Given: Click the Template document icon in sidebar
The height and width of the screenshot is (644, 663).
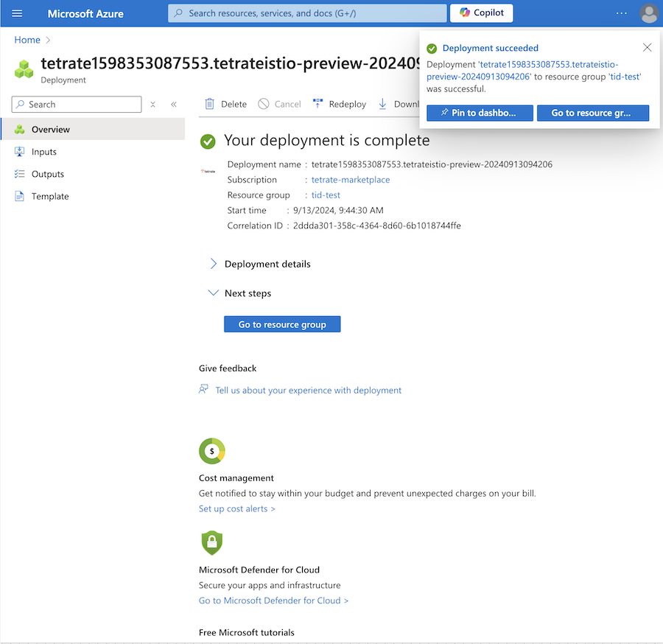Looking at the screenshot, I should coord(19,196).
